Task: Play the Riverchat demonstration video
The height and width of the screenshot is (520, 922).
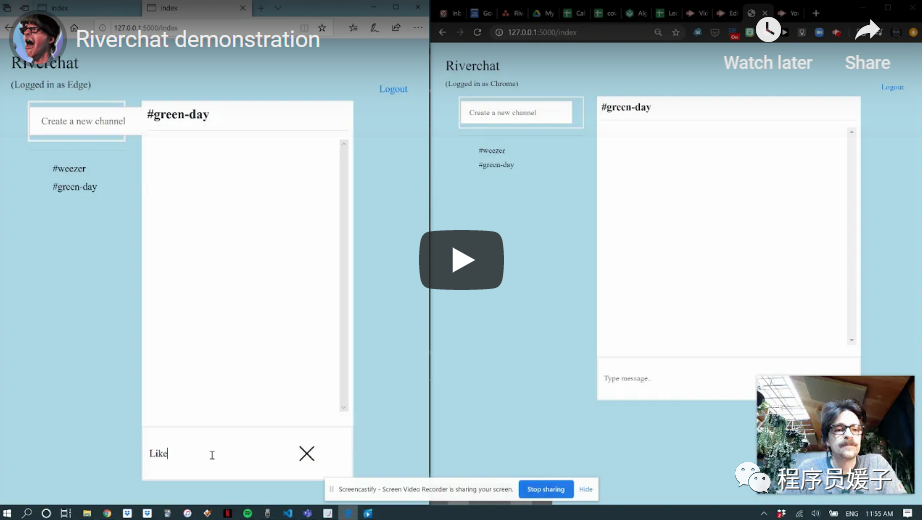Action: click(461, 260)
